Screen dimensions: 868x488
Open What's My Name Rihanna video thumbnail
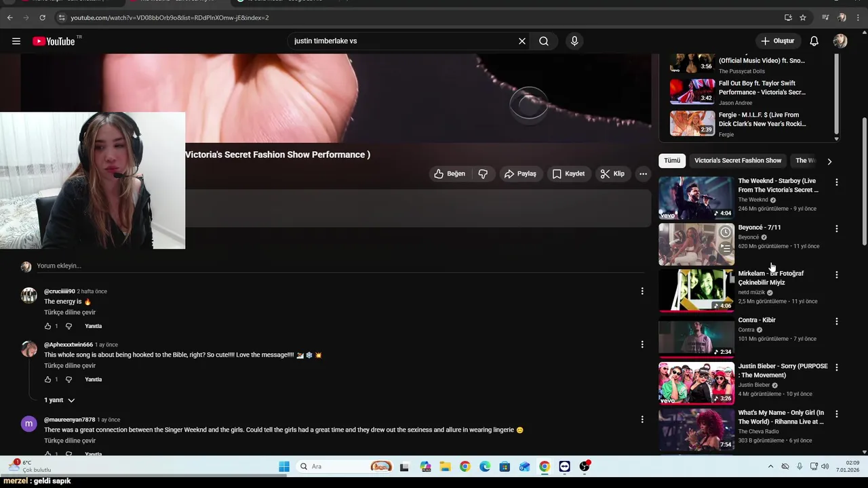click(x=696, y=430)
